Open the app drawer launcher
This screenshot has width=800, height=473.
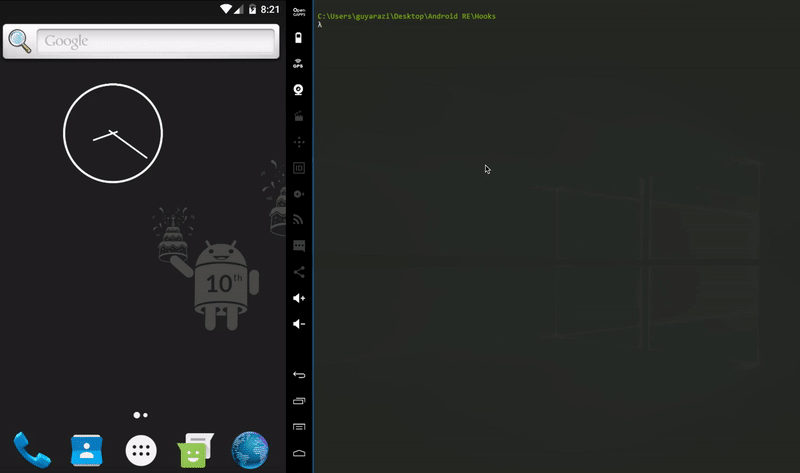[x=141, y=451]
